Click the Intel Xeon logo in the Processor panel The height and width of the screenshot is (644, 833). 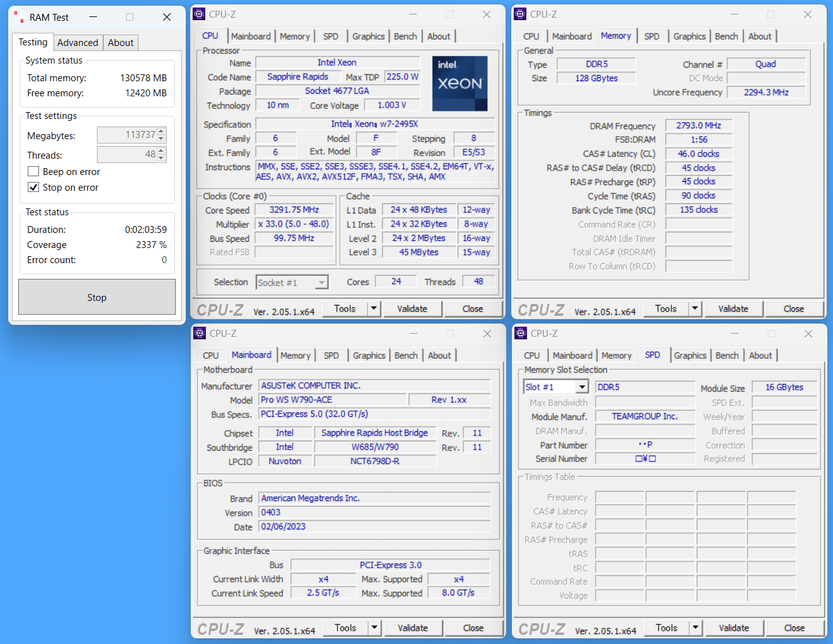(x=460, y=84)
